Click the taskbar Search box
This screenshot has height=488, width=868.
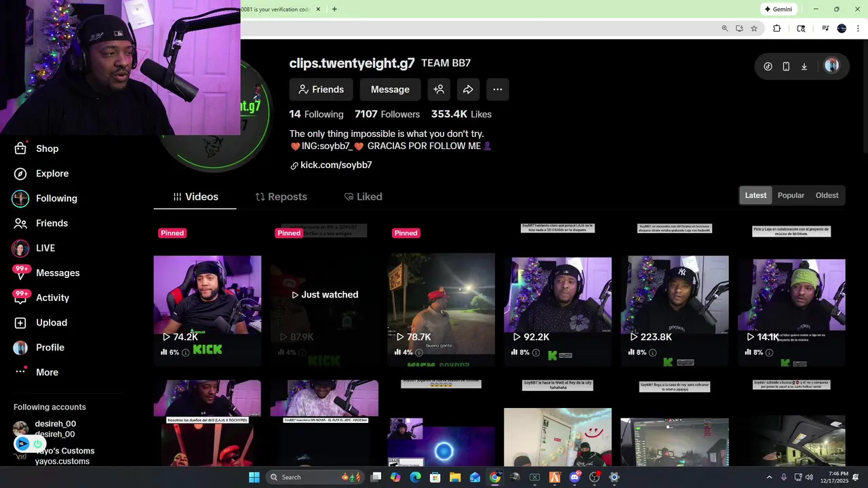coord(315,477)
